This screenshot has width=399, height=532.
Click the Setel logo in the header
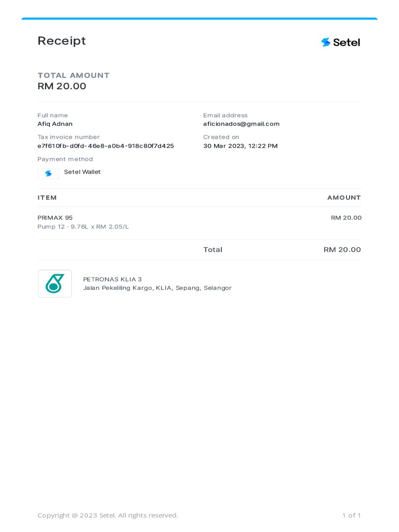(x=340, y=43)
